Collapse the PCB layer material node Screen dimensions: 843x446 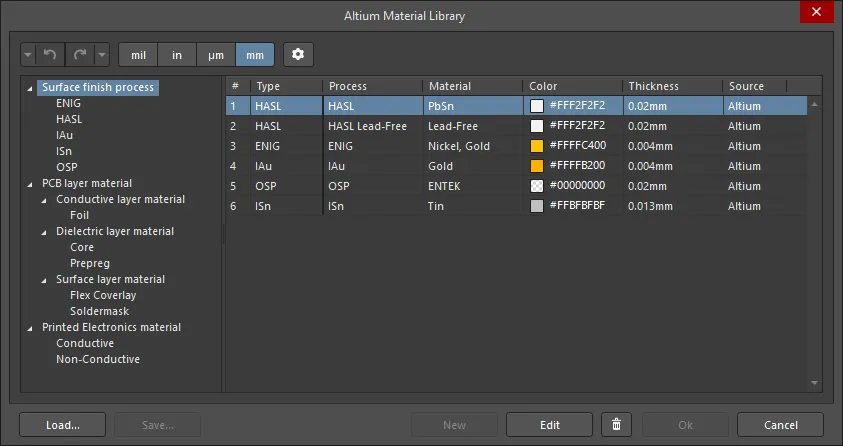[x=30, y=184]
